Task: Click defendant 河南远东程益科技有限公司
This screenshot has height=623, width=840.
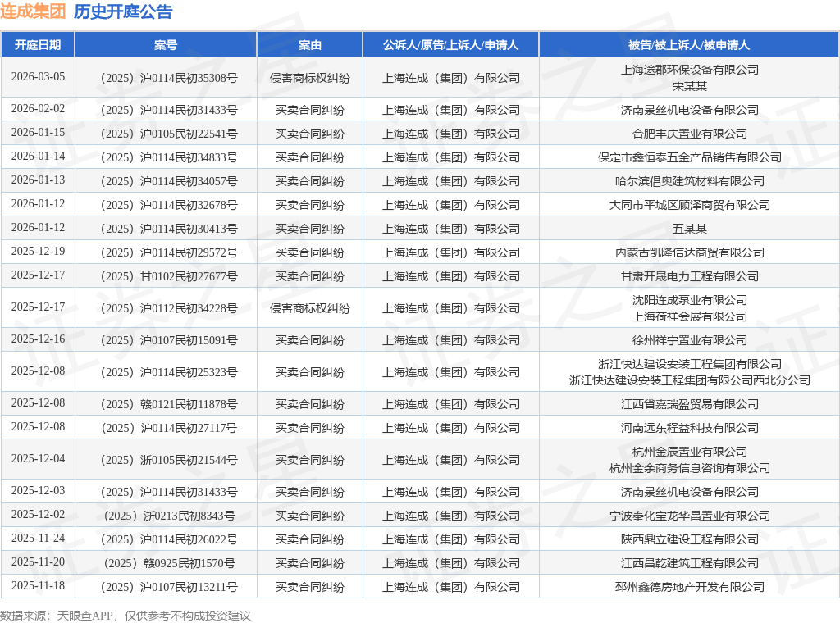Action: pyautogui.click(x=689, y=428)
